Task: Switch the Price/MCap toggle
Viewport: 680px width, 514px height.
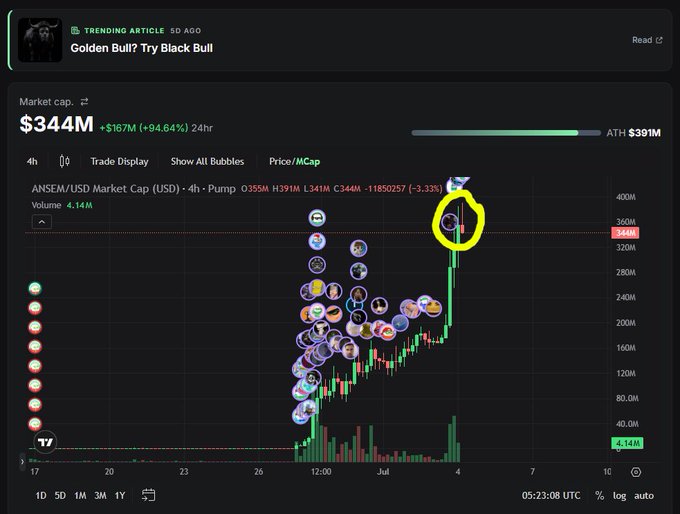Action: point(294,161)
